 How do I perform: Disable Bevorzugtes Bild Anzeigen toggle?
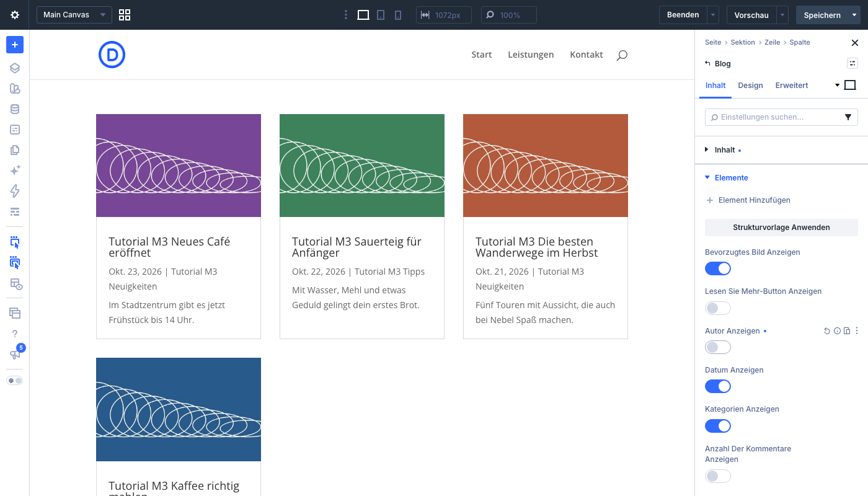point(718,268)
